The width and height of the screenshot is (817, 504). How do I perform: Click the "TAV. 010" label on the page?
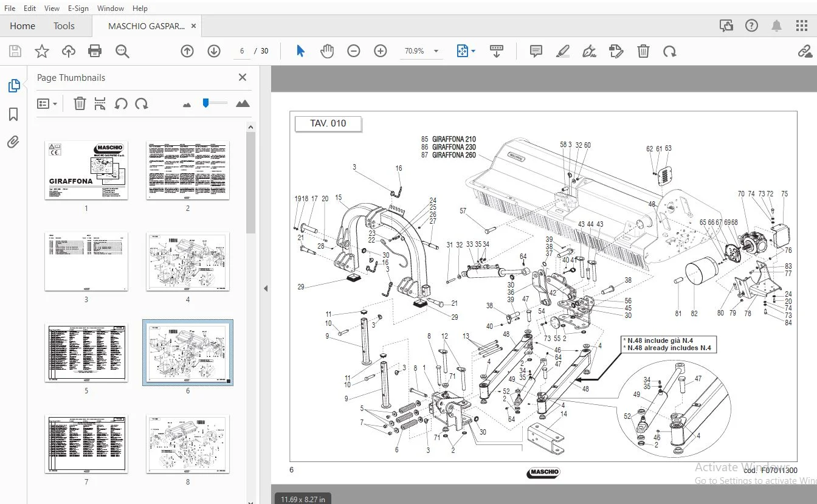(x=328, y=123)
